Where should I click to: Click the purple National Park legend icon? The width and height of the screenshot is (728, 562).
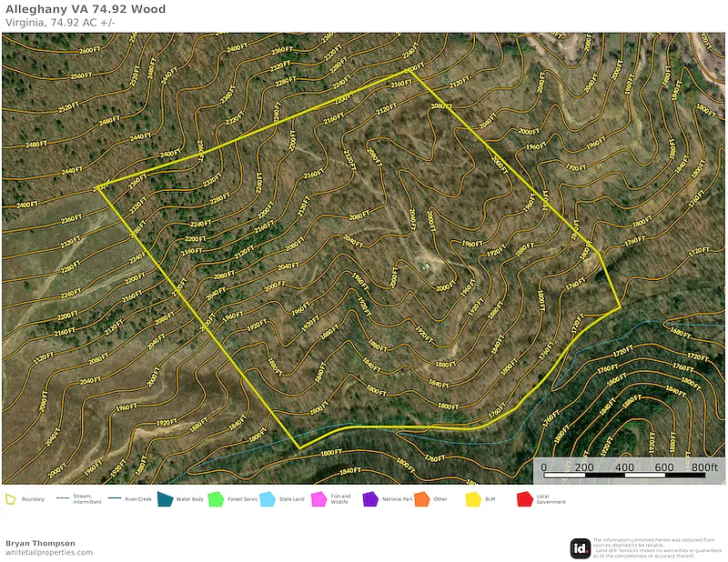370,499
